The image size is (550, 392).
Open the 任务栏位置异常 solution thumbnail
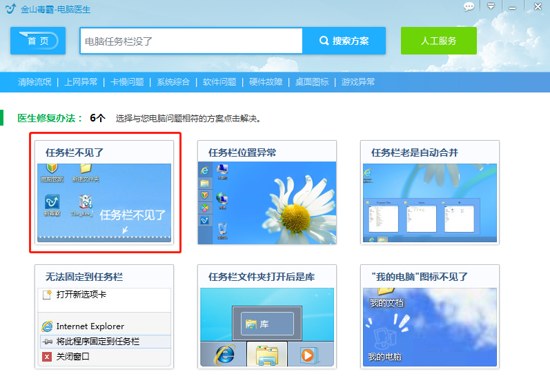pyautogui.click(x=267, y=203)
